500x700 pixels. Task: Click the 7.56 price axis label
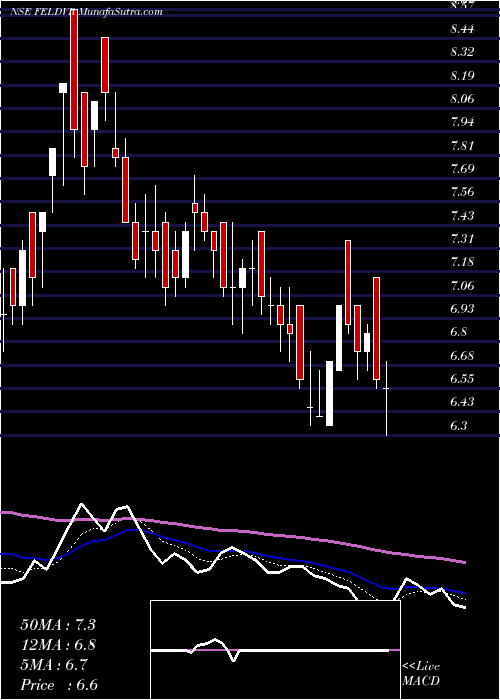462,192
